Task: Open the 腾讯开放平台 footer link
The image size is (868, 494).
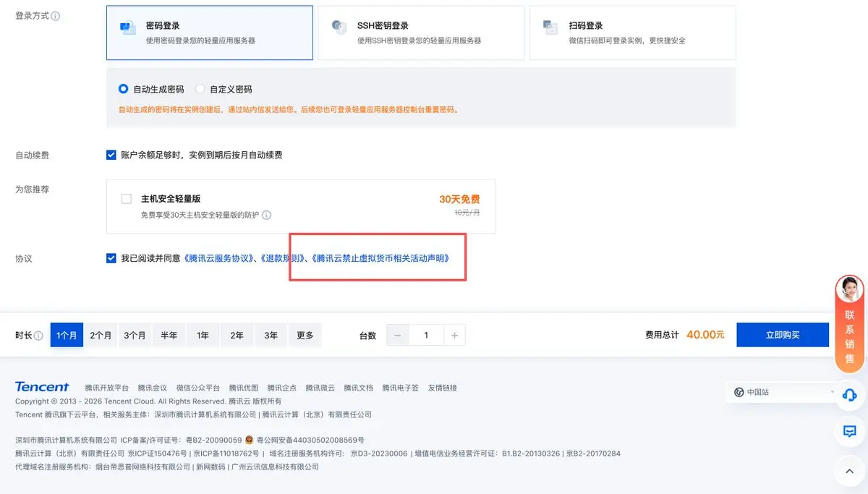Action: click(106, 388)
